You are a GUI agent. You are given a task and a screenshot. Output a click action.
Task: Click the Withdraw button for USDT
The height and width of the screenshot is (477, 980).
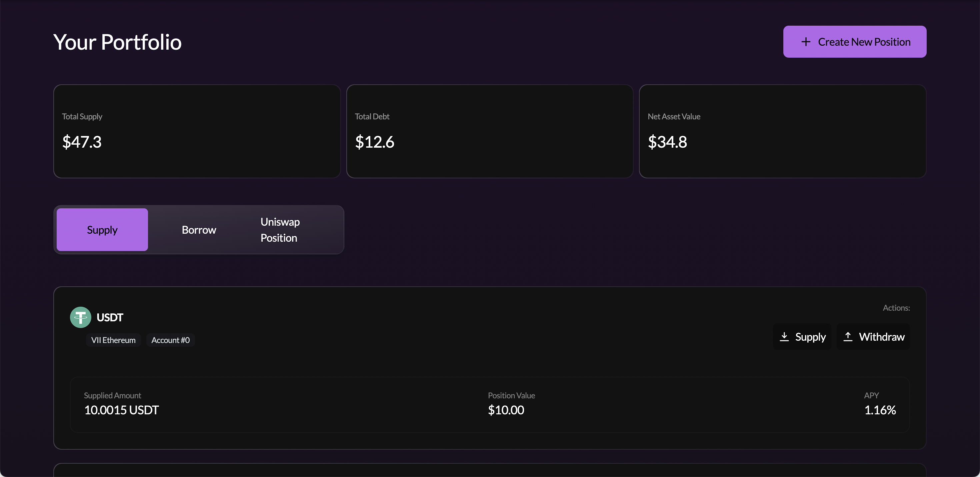873,337
